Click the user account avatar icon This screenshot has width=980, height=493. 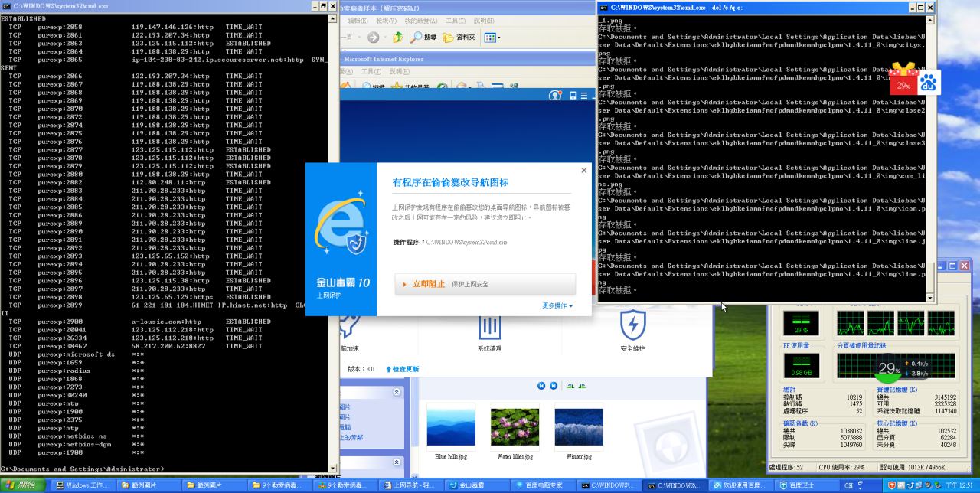pos(555,96)
